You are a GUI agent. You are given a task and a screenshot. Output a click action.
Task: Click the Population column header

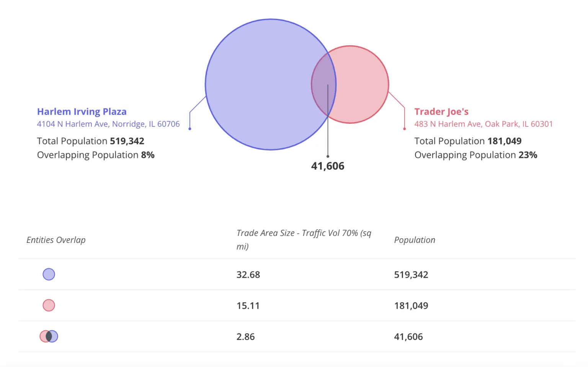pos(415,240)
